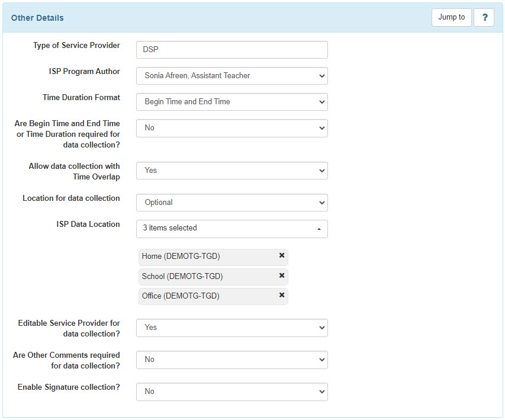Click the help question mark icon
The height and width of the screenshot is (420, 505).
pos(484,17)
